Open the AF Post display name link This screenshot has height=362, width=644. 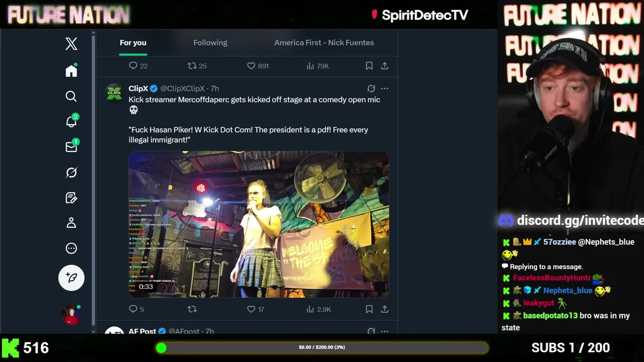pyautogui.click(x=142, y=331)
